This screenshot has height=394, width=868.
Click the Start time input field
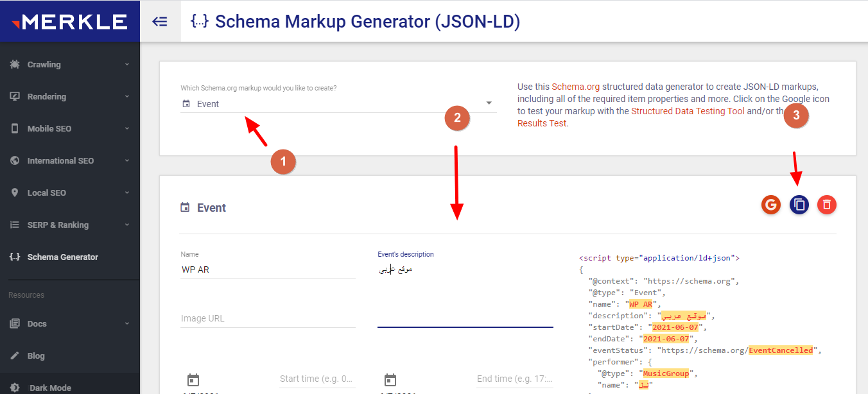click(317, 379)
